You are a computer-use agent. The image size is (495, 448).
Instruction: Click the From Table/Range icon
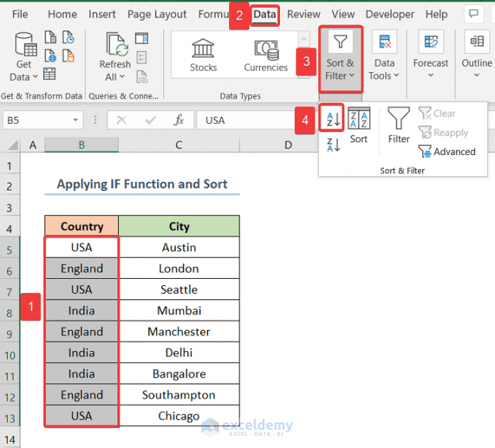[x=50, y=74]
